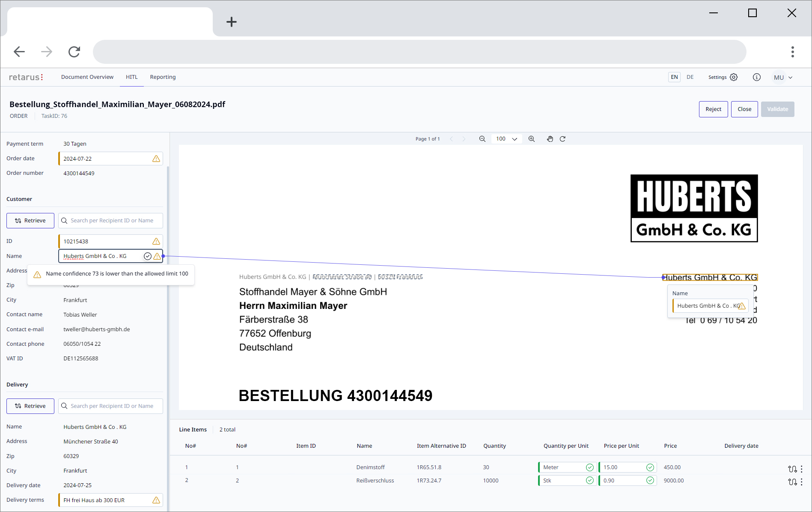Click the Customer ID warning icon
The height and width of the screenshot is (512, 812).
point(156,241)
